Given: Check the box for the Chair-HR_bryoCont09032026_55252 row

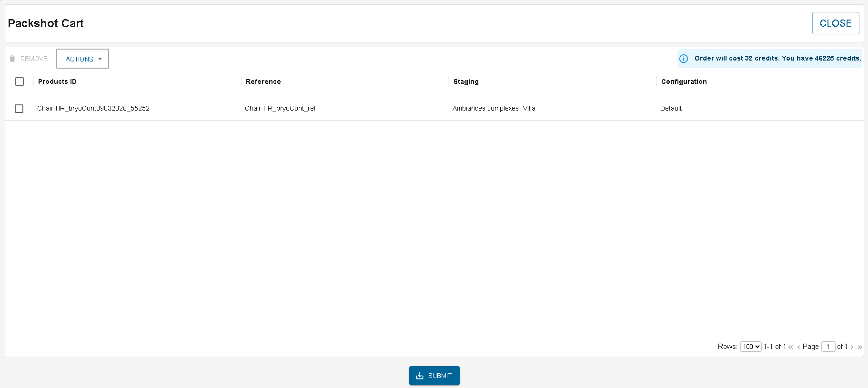Looking at the screenshot, I should pyautogui.click(x=19, y=109).
